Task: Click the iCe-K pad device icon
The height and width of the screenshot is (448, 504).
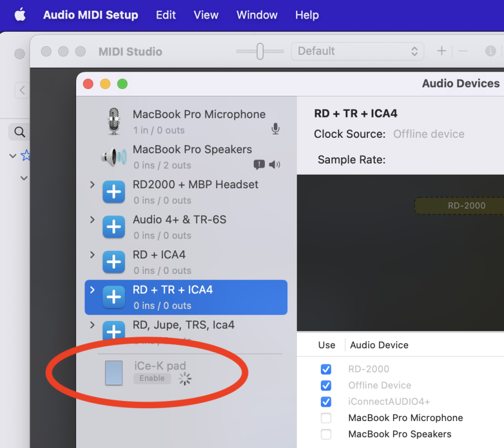Action: click(x=114, y=373)
